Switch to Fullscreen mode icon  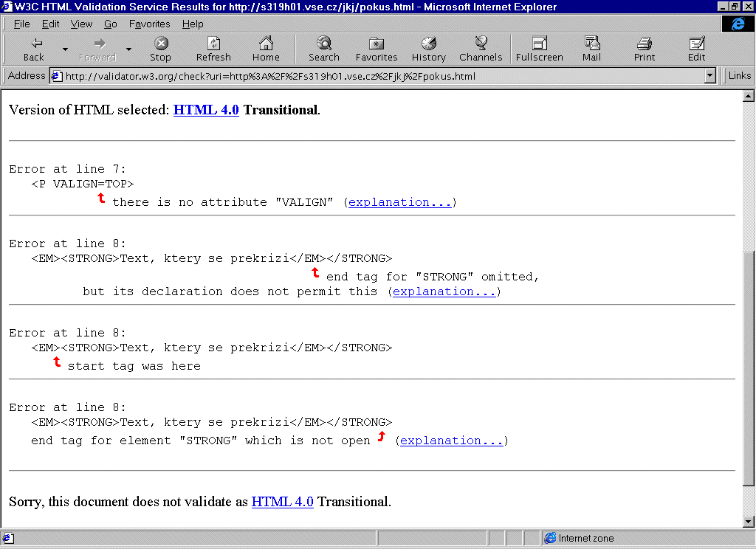pyautogui.click(x=540, y=44)
